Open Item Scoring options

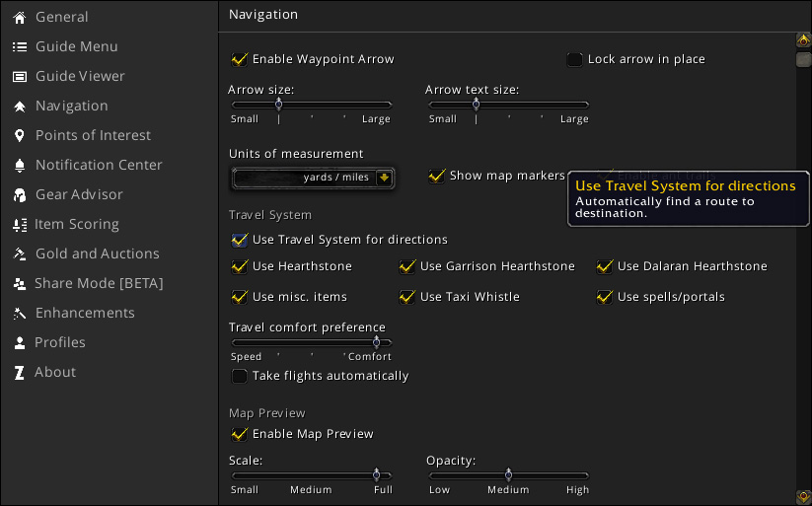(x=77, y=224)
